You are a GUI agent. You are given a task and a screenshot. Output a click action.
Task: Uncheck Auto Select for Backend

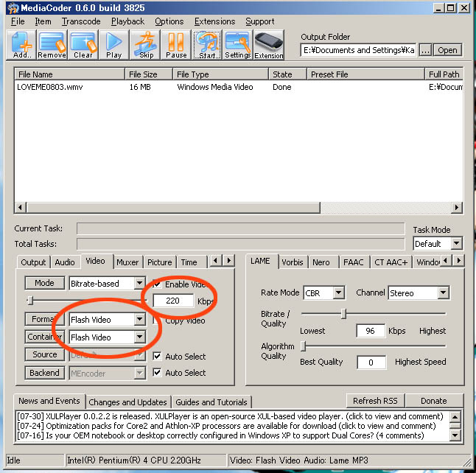tap(157, 372)
